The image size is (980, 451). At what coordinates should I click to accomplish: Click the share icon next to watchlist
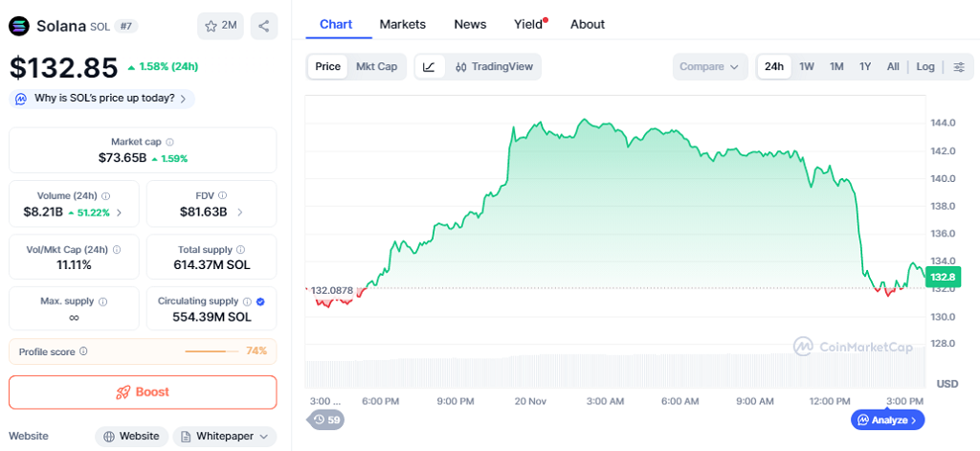tap(264, 26)
